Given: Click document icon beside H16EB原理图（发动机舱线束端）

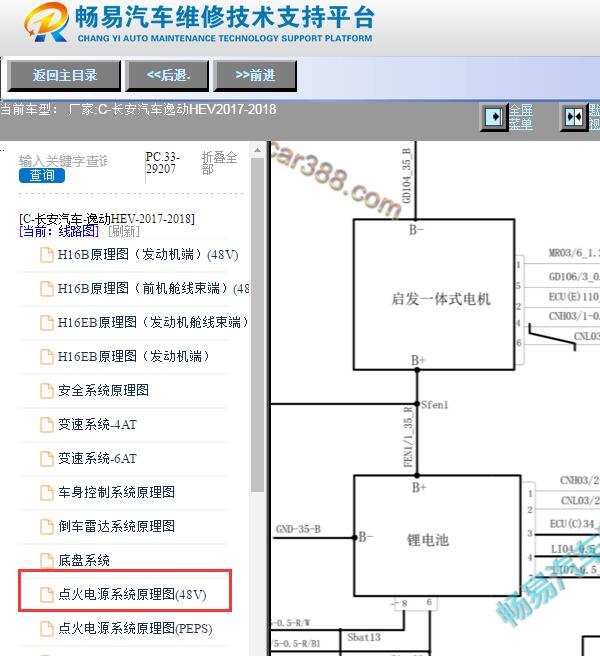Looking at the screenshot, I should pos(47,323).
